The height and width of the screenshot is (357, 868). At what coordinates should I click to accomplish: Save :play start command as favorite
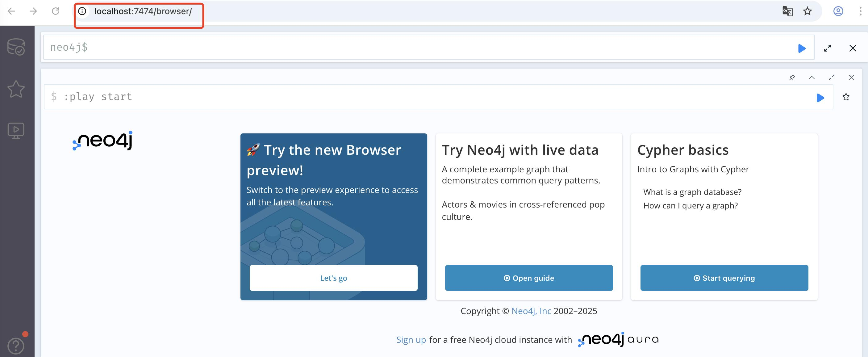[x=846, y=97]
